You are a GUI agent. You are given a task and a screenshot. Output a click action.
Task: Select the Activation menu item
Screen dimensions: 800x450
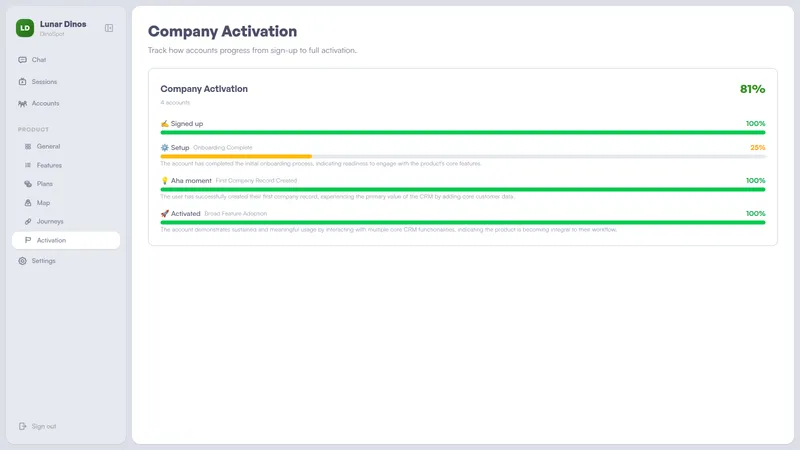click(66, 240)
